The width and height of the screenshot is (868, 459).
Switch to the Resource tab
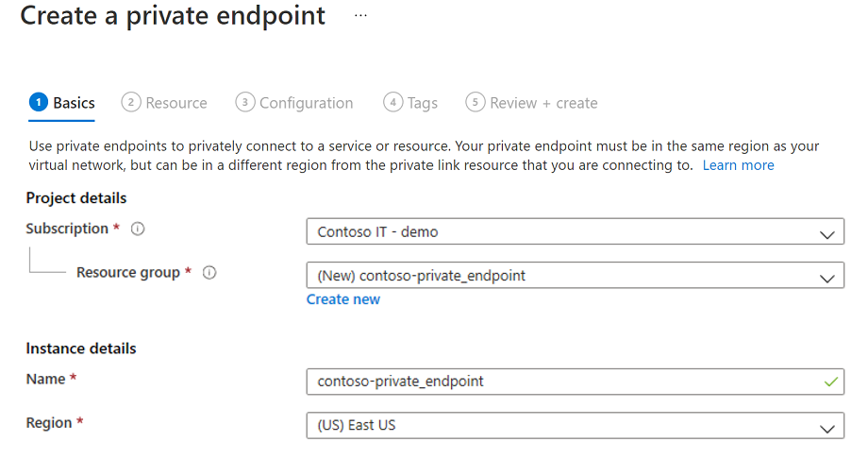coord(176,103)
